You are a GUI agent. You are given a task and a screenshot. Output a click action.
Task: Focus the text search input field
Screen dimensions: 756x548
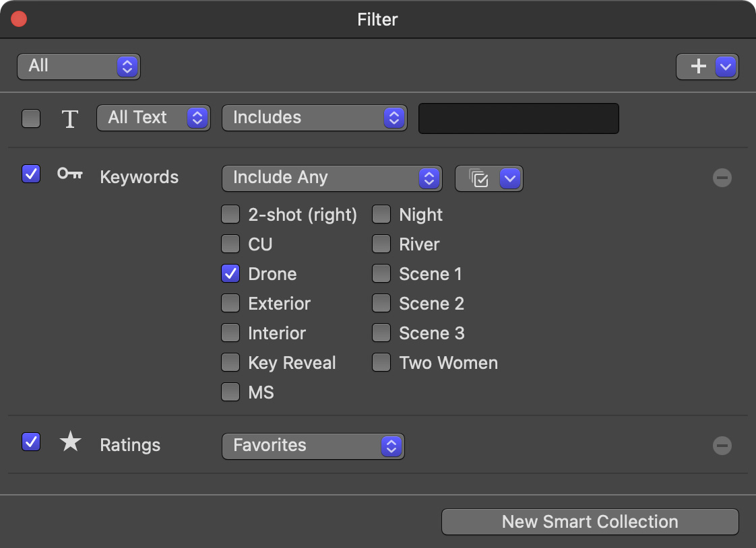519,118
